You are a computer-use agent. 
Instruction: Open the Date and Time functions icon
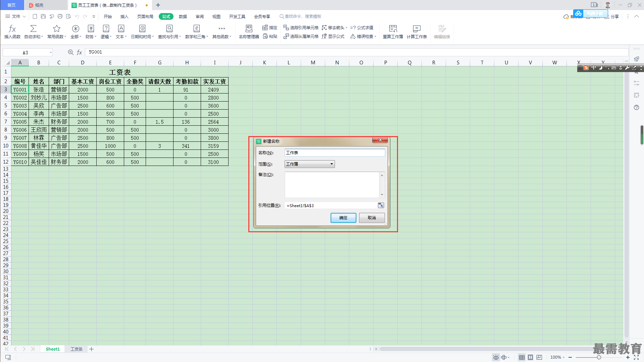click(x=142, y=29)
